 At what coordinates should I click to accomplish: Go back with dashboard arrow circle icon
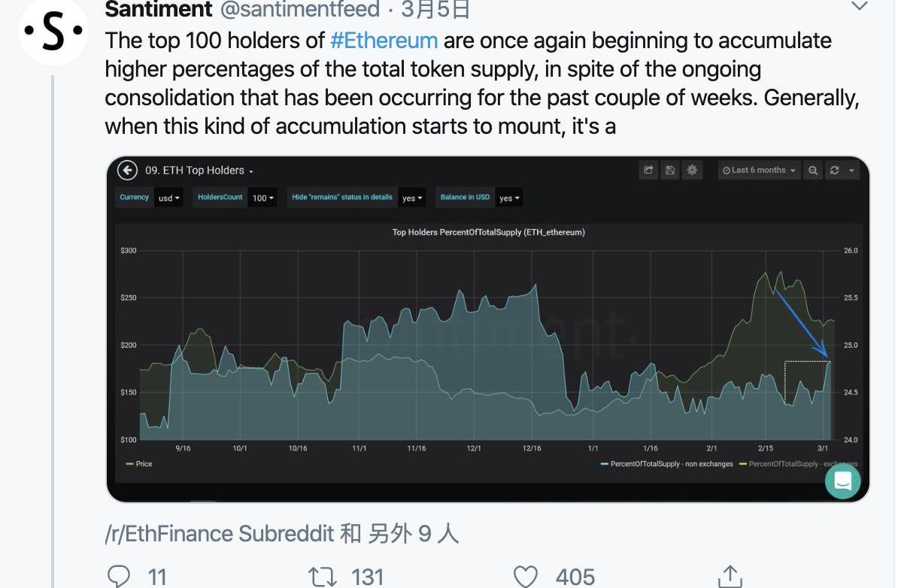[x=127, y=170]
